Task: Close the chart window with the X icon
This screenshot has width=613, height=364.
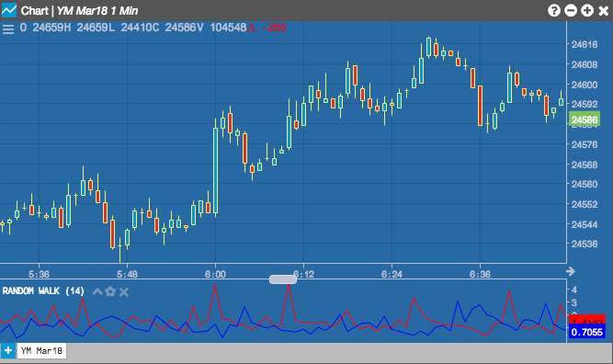Action: (604, 10)
